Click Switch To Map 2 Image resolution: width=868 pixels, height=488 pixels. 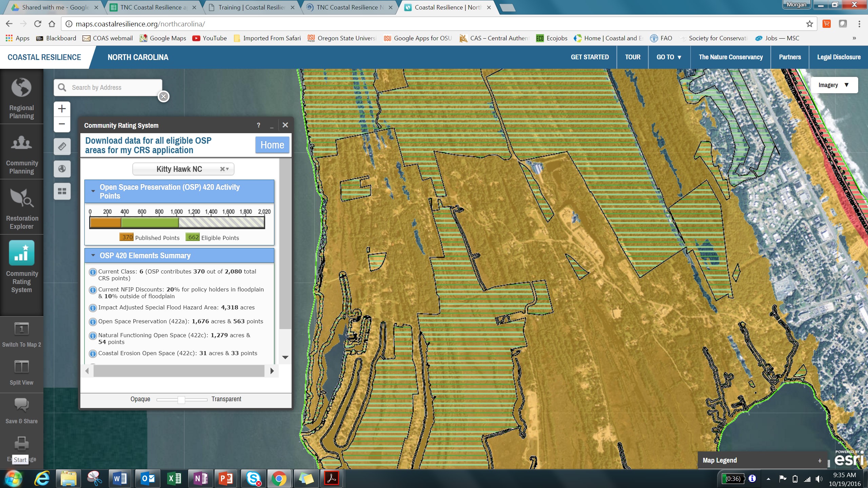point(21,329)
